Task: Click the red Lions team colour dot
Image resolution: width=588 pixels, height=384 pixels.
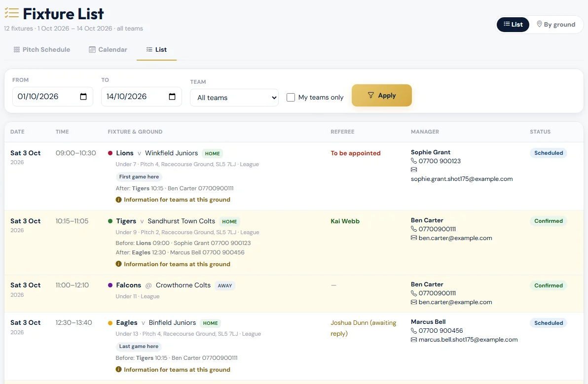Action: [110, 153]
